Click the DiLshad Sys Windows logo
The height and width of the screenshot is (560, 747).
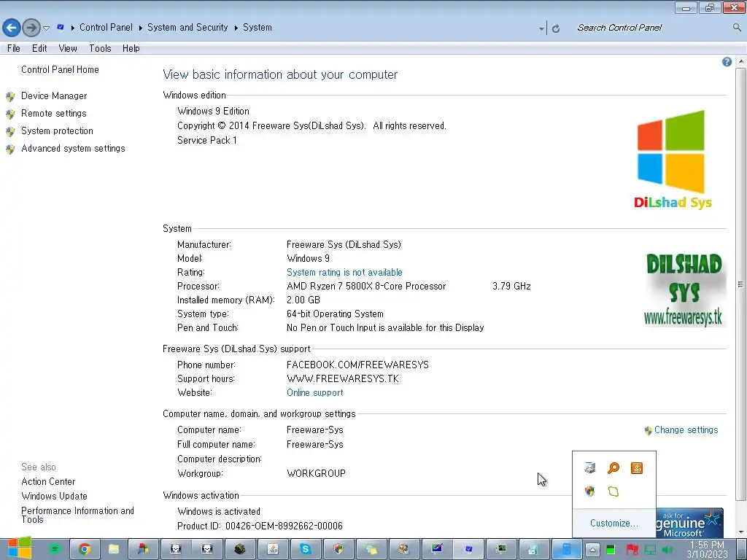[x=672, y=160]
